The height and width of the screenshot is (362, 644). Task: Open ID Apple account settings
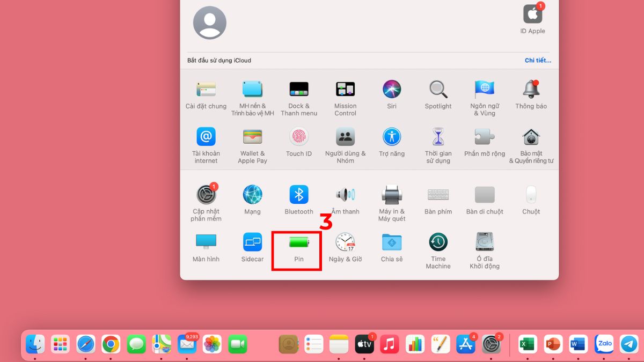[532, 16]
